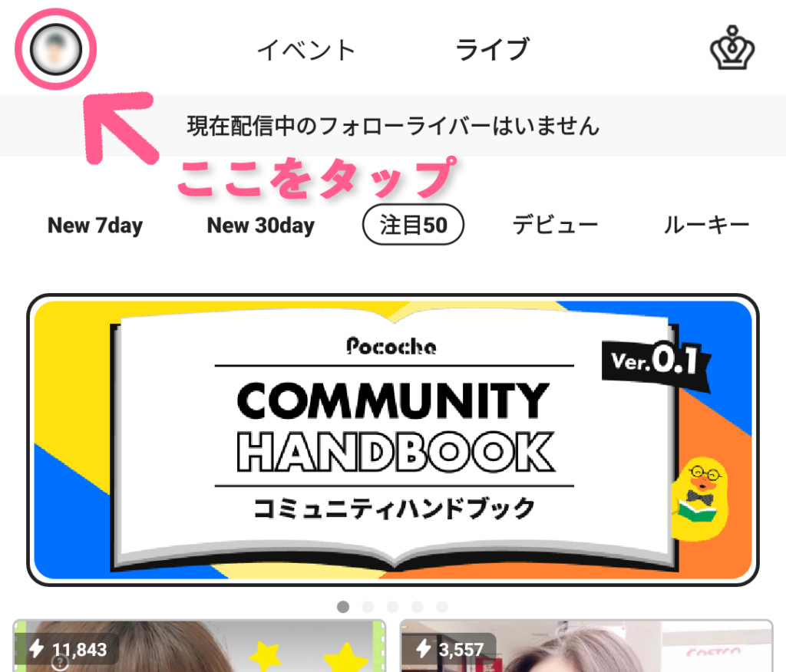Switch to the ライブ tab

[492, 49]
